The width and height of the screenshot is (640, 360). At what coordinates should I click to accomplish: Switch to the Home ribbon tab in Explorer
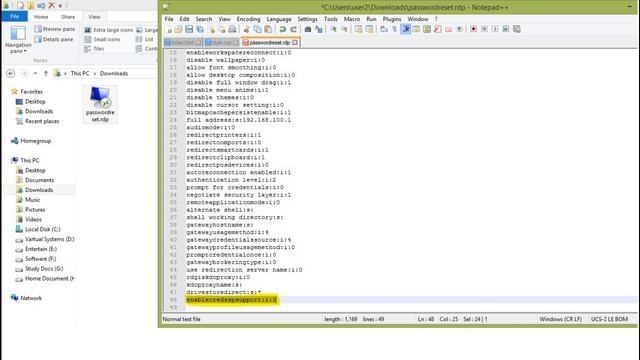coord(41,17)
